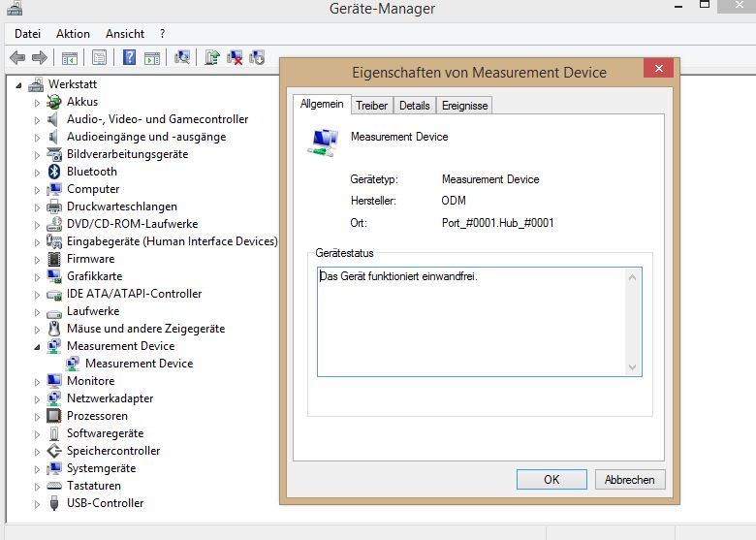Screen dimensions: 756x540
Task: Click the Akkus battery icon
Action: tap(54, 102)
